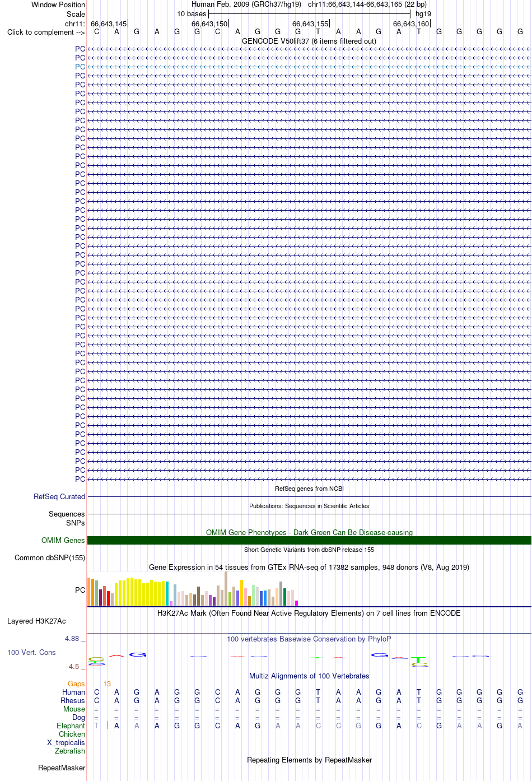Click 'RefSeq genes from NCBI' title
Image resolution: width=532 pixels, height=781 pixels.
click(x=309, y=489)
